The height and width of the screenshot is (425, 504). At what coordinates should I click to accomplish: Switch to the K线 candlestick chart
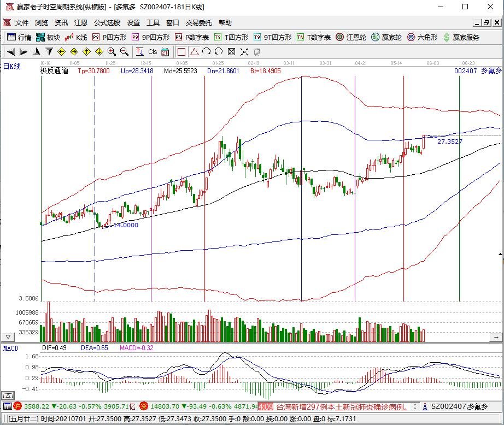tap(76, 37)
